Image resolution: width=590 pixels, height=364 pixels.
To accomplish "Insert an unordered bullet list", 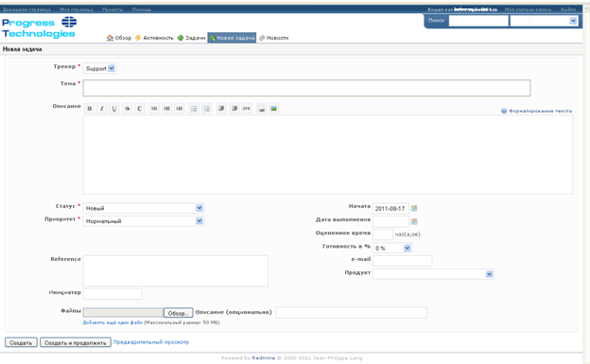I will tap(194, 109).
